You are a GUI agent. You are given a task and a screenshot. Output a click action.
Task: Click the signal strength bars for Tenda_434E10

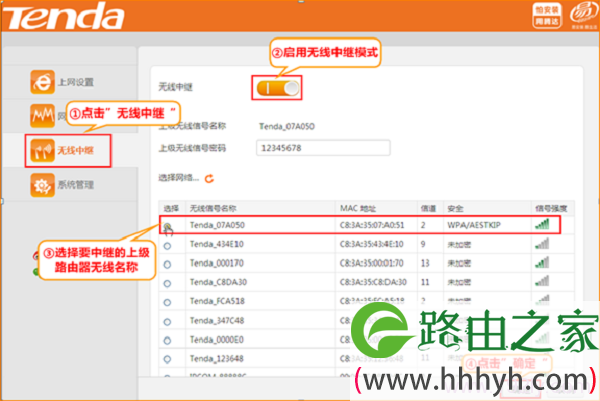pos(542,244)
